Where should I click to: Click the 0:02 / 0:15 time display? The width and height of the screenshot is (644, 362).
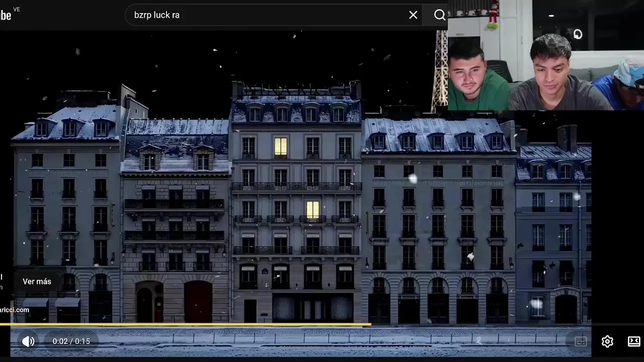[x=71, y=341]
